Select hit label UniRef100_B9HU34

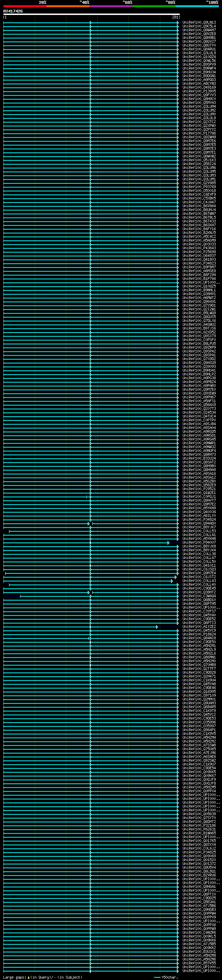(199, 72)
